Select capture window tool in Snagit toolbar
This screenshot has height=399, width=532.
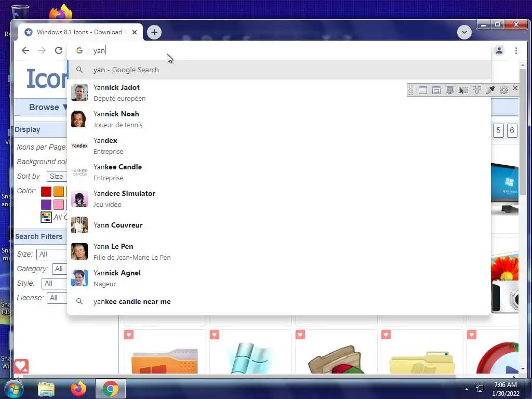pos(423,90)
